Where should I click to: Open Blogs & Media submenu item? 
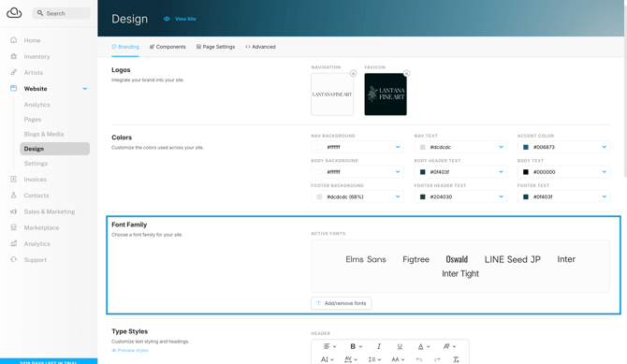[44, 134]
